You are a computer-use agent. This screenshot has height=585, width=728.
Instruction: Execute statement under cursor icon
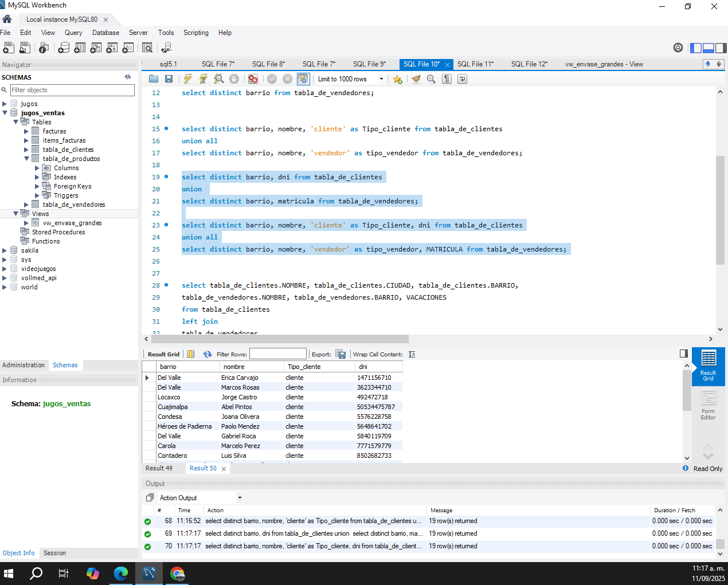click(x=203, y=79)
